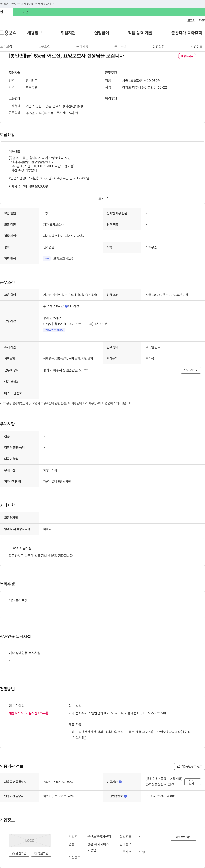Expand job description with 더보기
Image resolution: width=205 pixels, height=868 pixels.
click(x=102, y=198)
